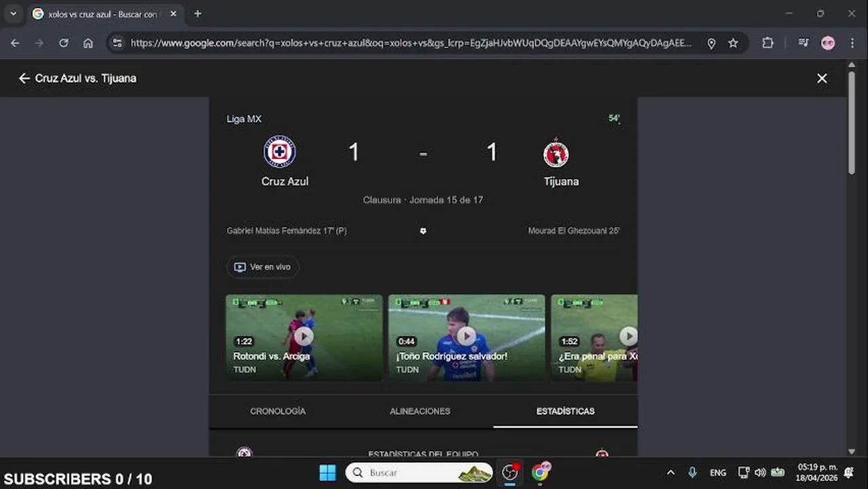Open the ENG language indicator

tap(718, 473)
